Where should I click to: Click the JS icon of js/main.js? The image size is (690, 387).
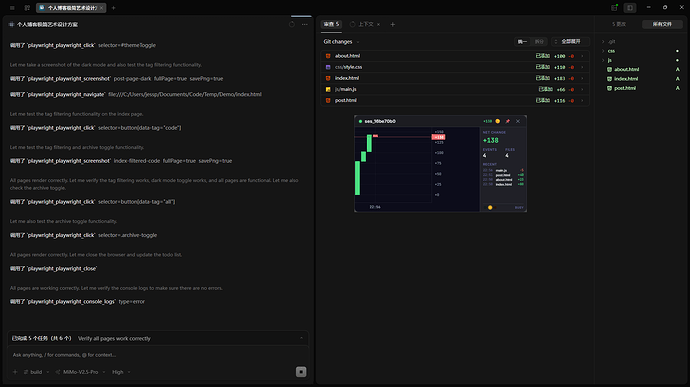[x=328, y=89]
